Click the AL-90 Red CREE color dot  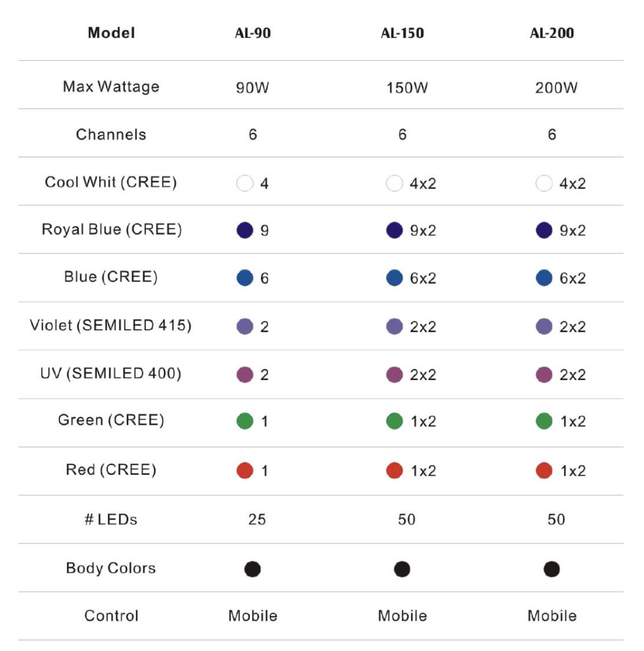pyautogui.click(x=245, y=470)
